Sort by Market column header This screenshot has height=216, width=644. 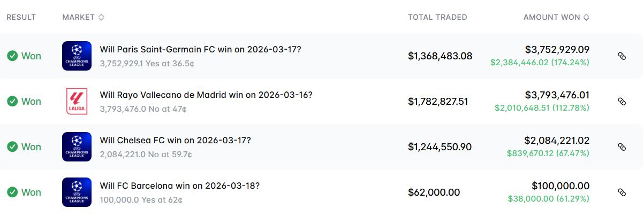pos(83,17)
